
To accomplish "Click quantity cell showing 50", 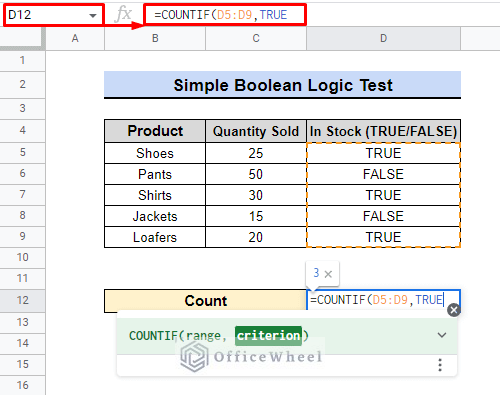I will tap(256, 174).
